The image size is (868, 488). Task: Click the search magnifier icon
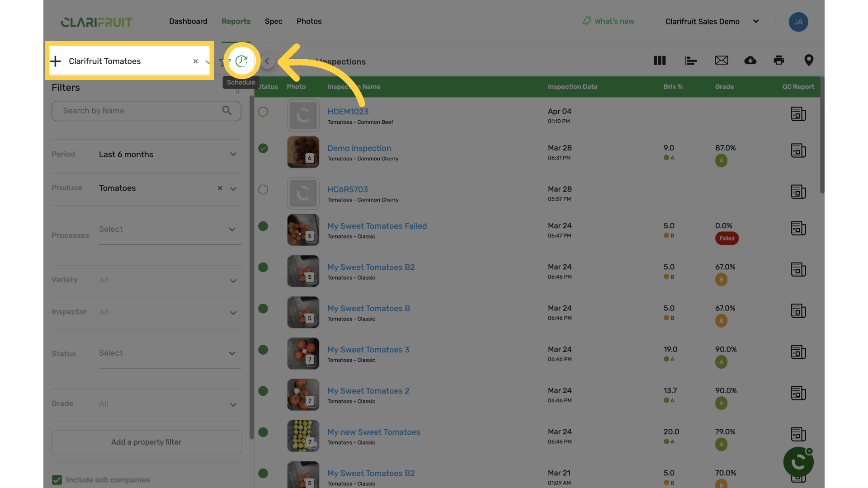pyautogui.click(x=227, y=110)
